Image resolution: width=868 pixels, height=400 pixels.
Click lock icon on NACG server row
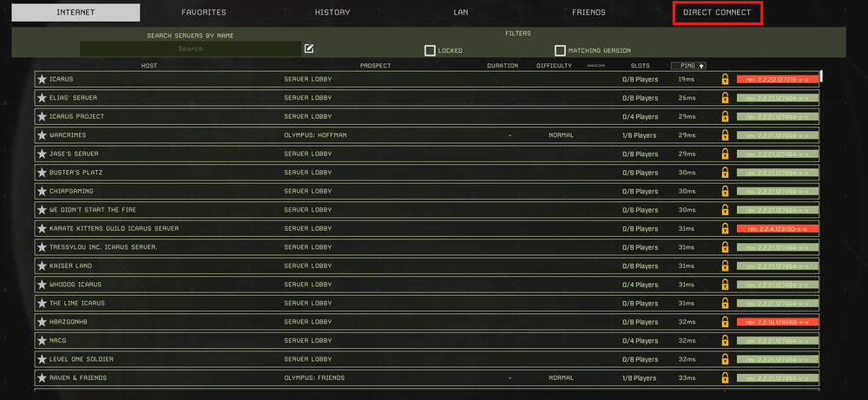[725, 340]
